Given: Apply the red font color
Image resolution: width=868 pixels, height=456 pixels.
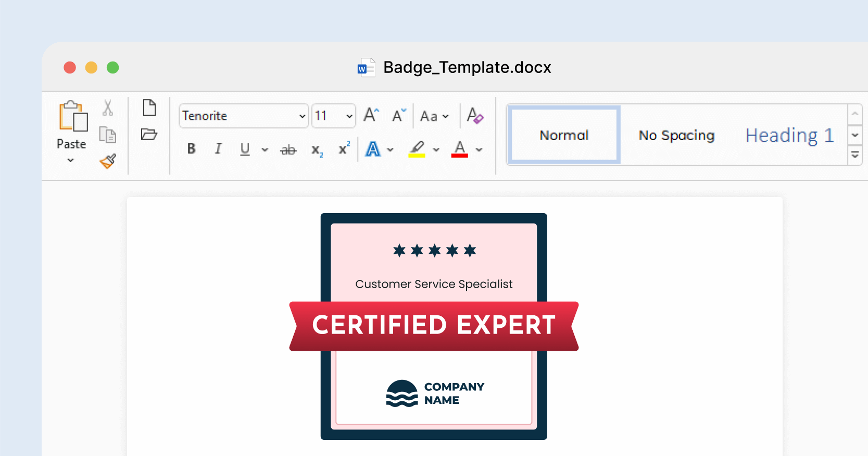Looking at the screenshot, I should (x=459, y=149).
